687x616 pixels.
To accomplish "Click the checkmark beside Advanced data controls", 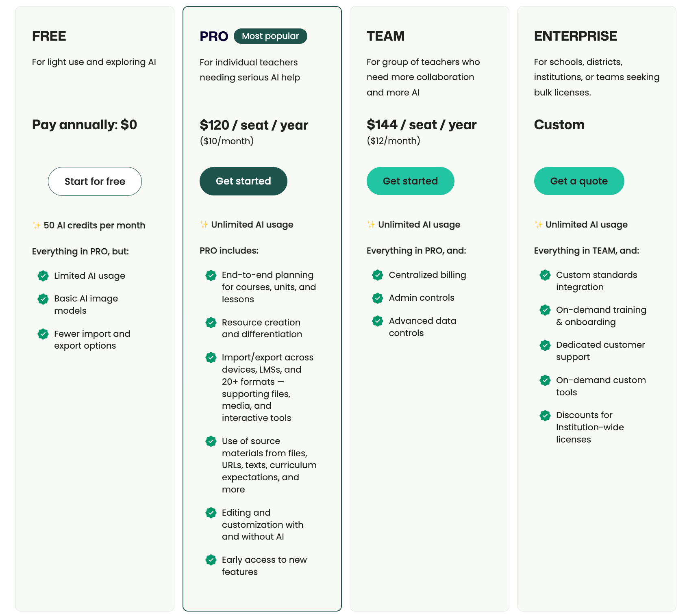I will (x=378, y=321).
